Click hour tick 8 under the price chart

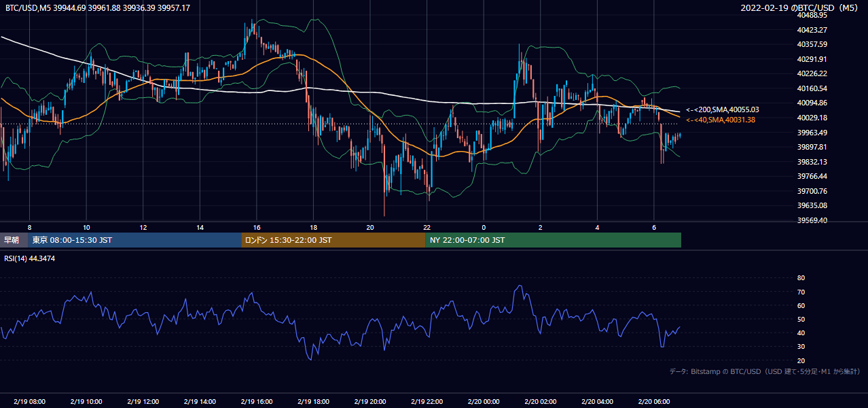29,227
